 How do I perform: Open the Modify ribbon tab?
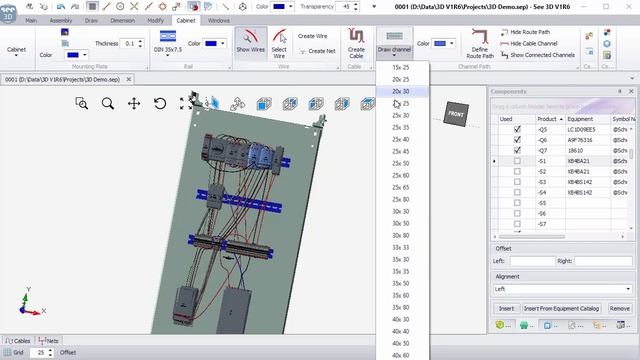click(156, 20)
